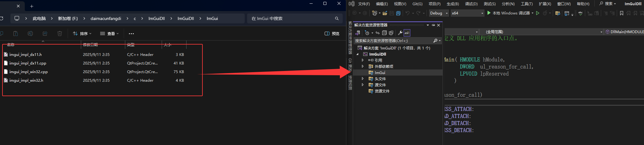This screenshot has width=644, height=145.
Task: Toggle Show All Files in Solution Explorer
Action: (x=391, y=33)
